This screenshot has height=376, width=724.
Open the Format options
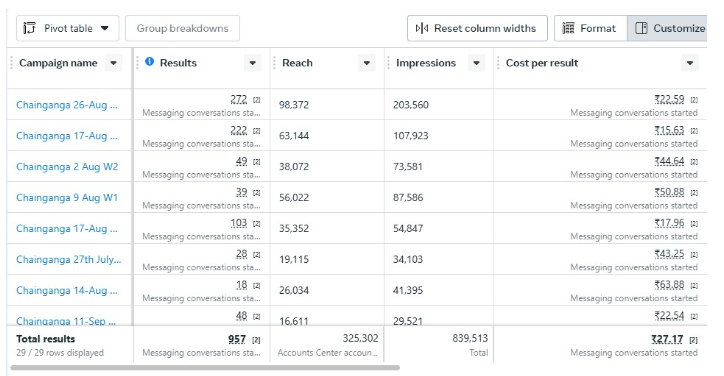click(x=590, y=28)
